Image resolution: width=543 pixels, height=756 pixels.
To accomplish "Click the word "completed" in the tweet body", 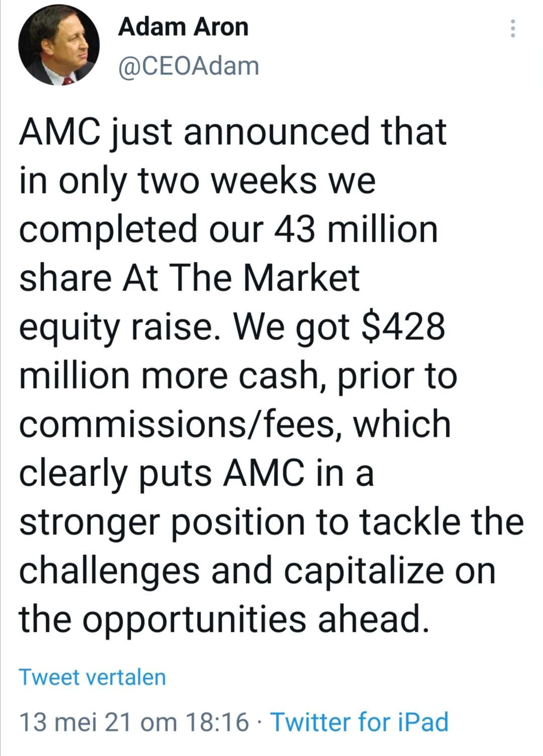I will pyautogui.click(x=108, y=231).
